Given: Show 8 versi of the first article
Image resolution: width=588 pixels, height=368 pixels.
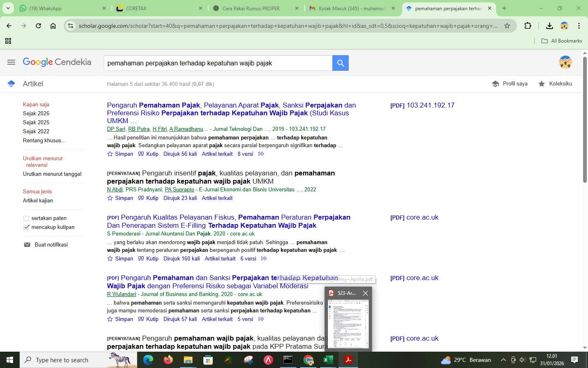Looking at the screenshot, I should click(x=245, y=154).
